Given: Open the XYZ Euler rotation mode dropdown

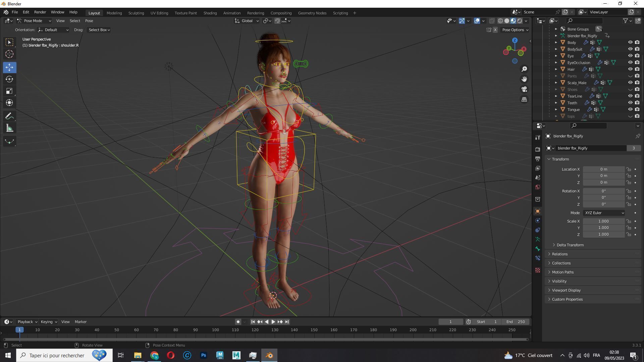Looking at the screenshot, I should click(x=604, y=213).
